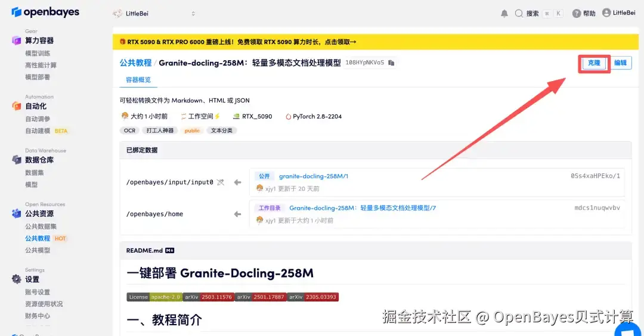Open the chat support bubble
Viewport: 644px width, 336px height.
[x=628, y=330]
